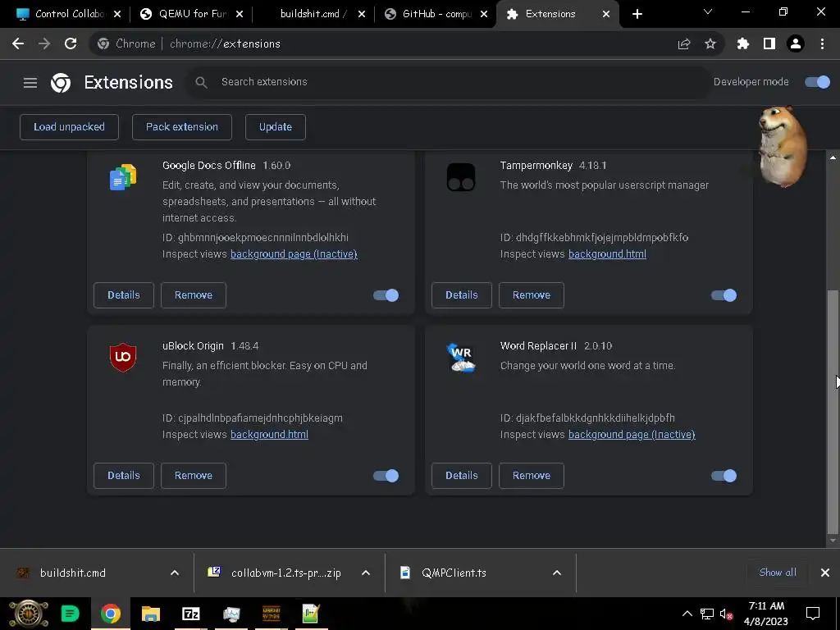Go back with the browser back arrow

tap(18, 44)
